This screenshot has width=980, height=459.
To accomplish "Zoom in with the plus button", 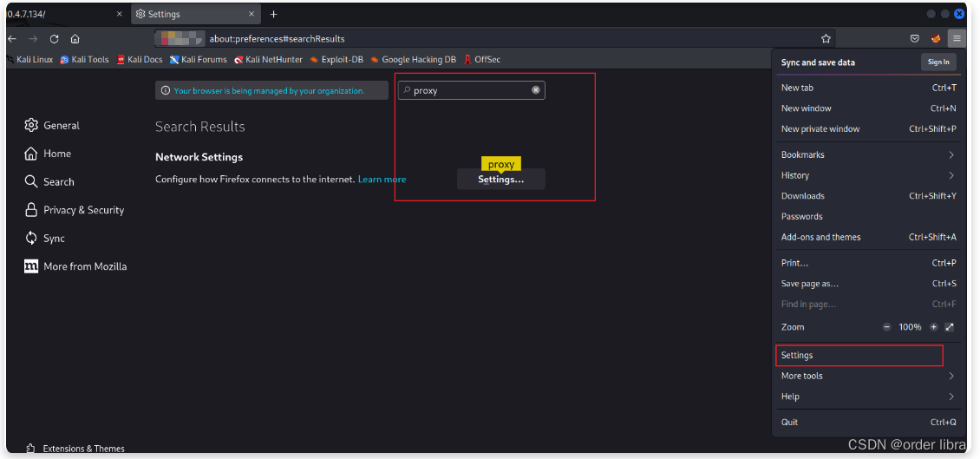I will click(934, 327).
